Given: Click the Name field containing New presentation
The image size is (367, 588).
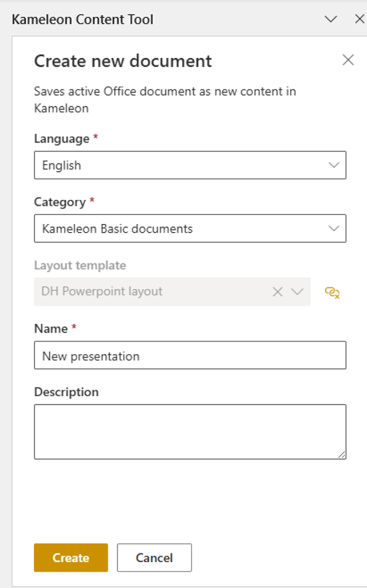Looking at the screenshot, I should click(x=190, y=356).
